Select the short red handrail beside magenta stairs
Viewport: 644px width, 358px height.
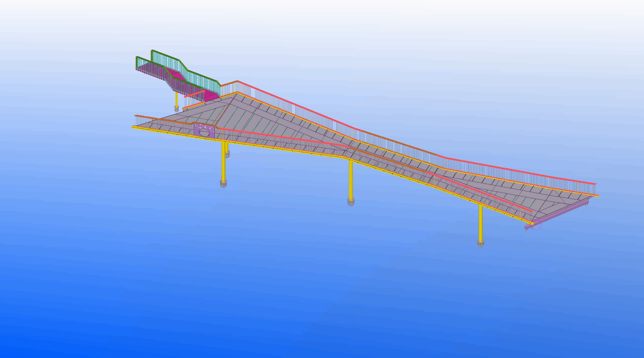click(x=194, y=93)
